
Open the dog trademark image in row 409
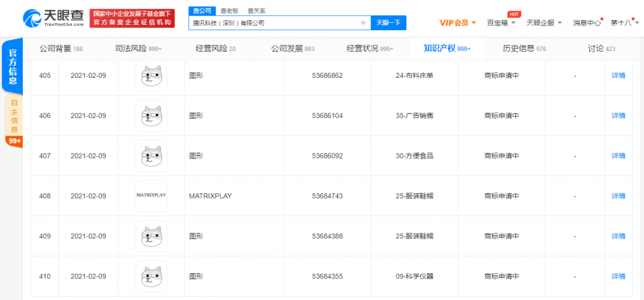152,236
